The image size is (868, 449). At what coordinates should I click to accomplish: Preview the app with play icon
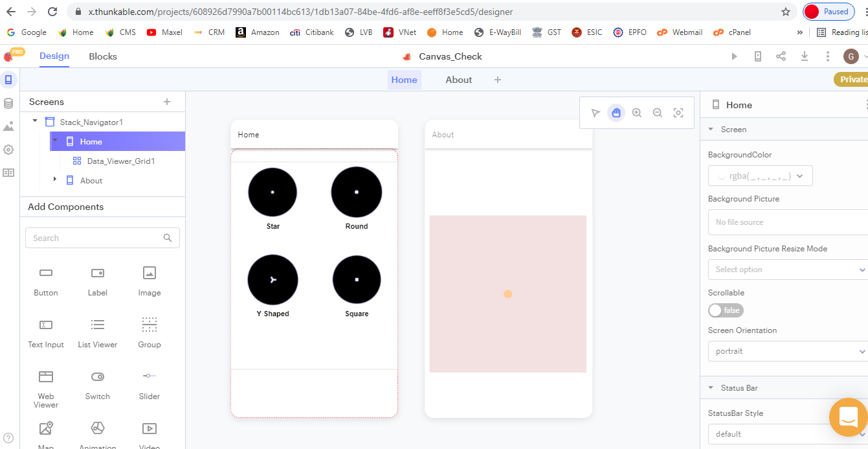click(x=734, y=56)
